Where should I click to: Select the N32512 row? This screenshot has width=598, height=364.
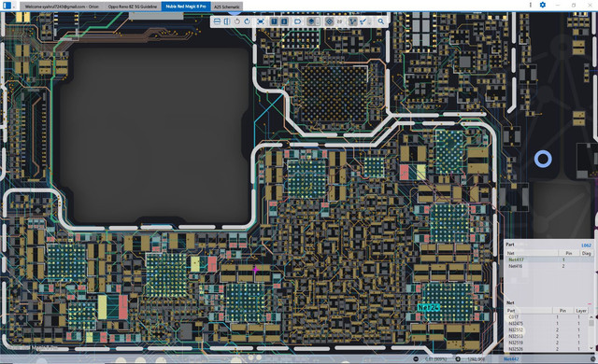point(548,329)
